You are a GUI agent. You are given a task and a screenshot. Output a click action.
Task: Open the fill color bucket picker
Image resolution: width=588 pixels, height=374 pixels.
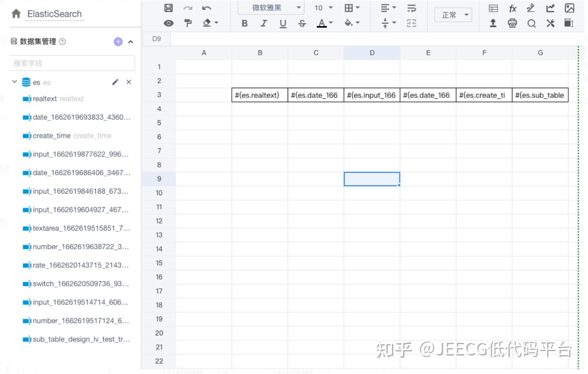point(352,23)
